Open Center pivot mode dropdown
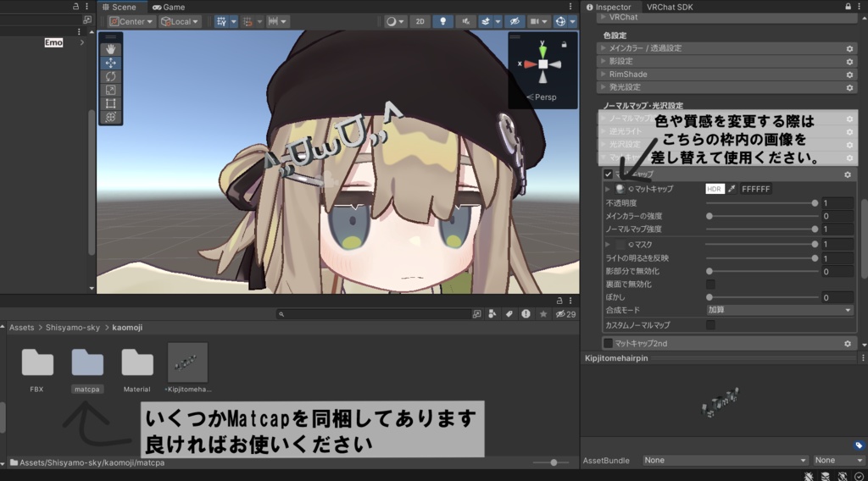The height and width of the screenshot is (481, 868). point(131,21)
